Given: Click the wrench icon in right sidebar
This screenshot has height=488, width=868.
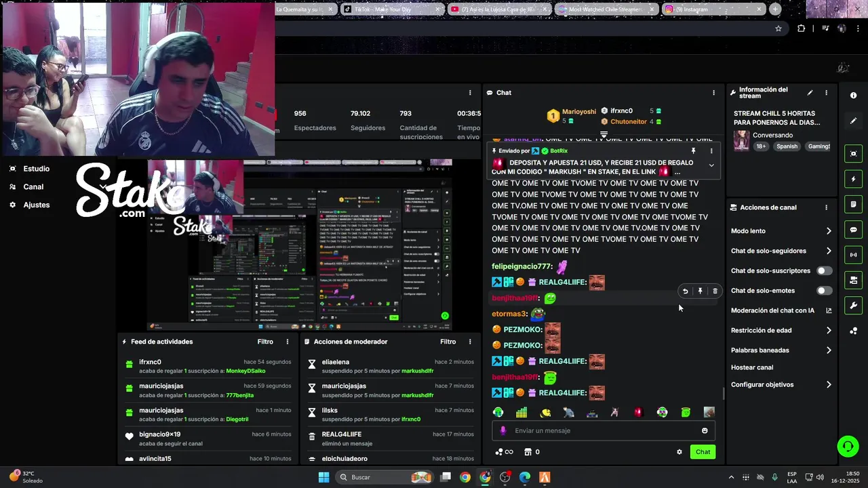Looking at the screenshot, I should 853,306.
